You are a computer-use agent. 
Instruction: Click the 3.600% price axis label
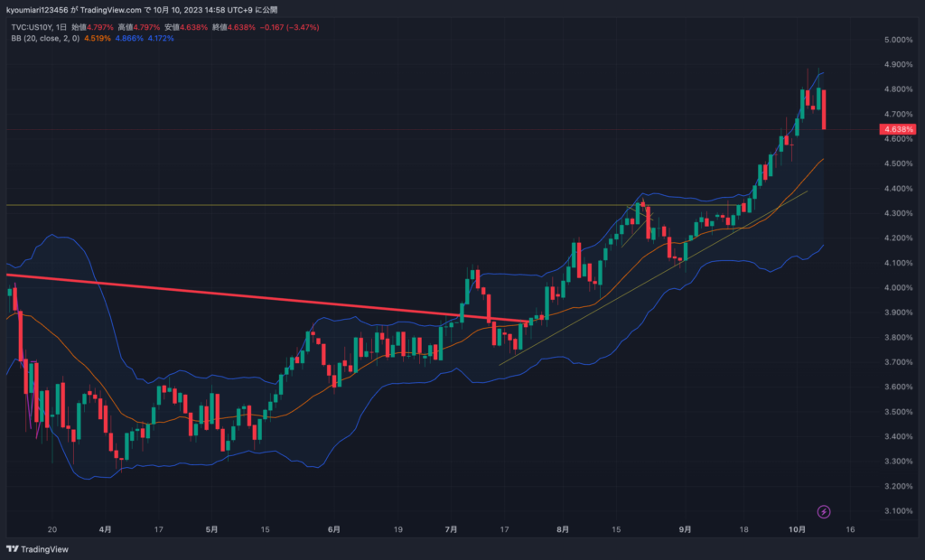tap(899, 387)
